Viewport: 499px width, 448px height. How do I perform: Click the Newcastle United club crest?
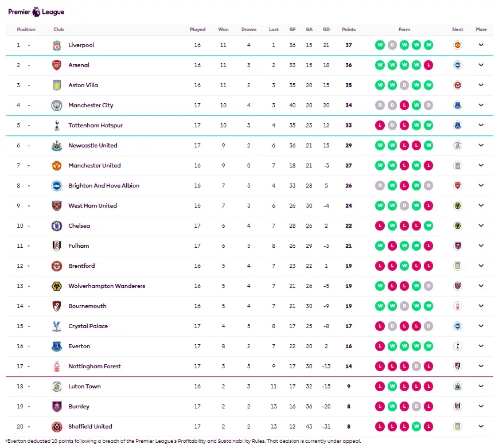point(57,145)
